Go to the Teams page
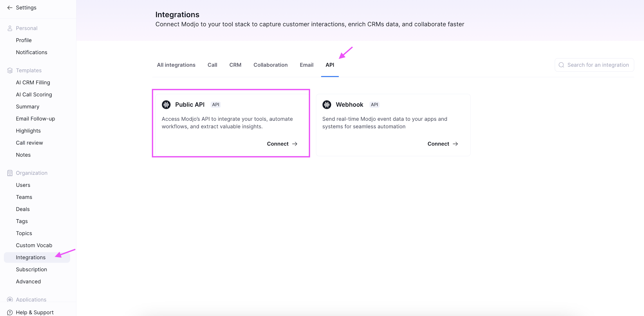The width and height of the screenshot is (644, 316). click(24, 197)
